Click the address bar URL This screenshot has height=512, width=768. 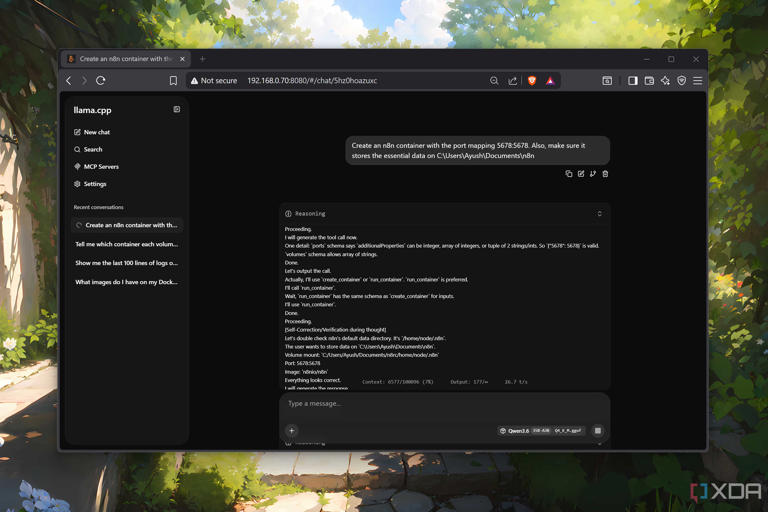312,80
